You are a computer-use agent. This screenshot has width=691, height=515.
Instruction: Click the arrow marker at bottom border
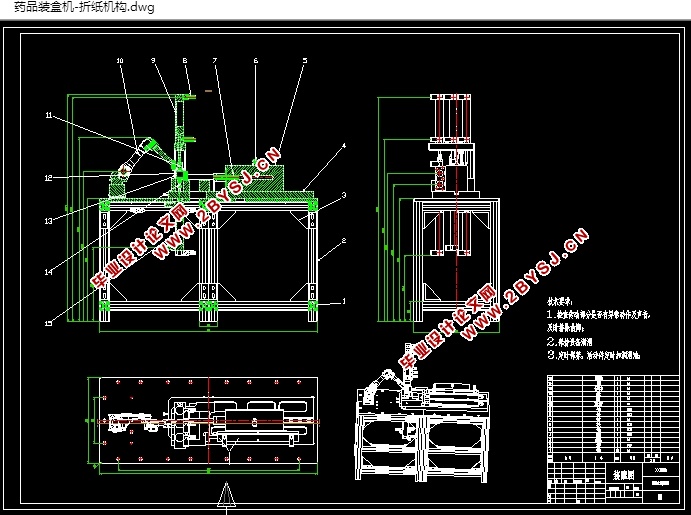227,495
